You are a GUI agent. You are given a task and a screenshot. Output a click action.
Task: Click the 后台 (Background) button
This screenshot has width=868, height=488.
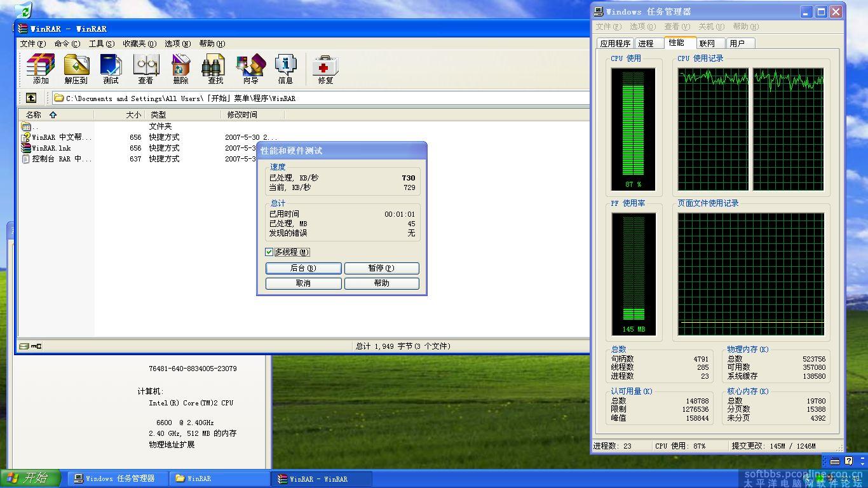point(304,268)
